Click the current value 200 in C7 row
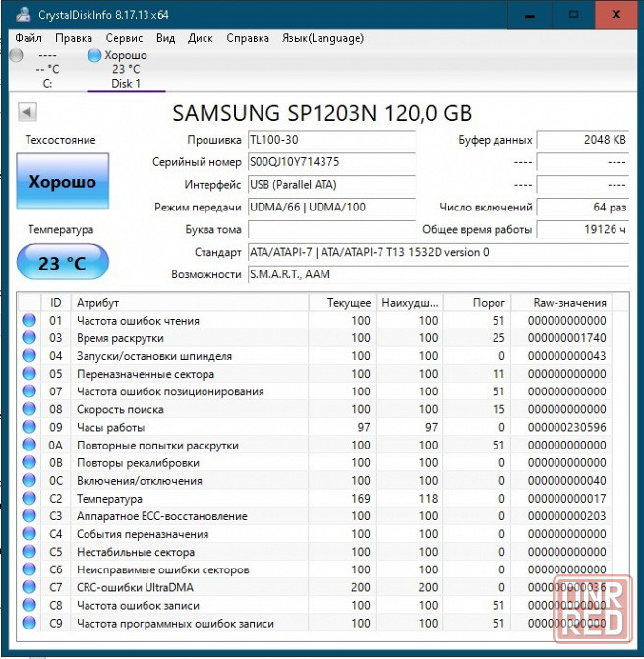Viewport: 644px width, 659px height. click(x=361, y=587)
